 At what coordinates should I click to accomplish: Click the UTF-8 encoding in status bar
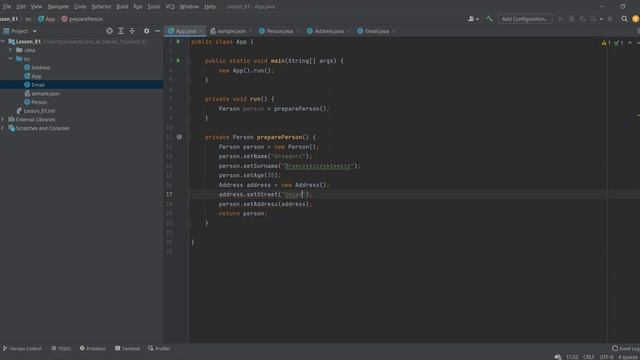[x=606, y=357]
